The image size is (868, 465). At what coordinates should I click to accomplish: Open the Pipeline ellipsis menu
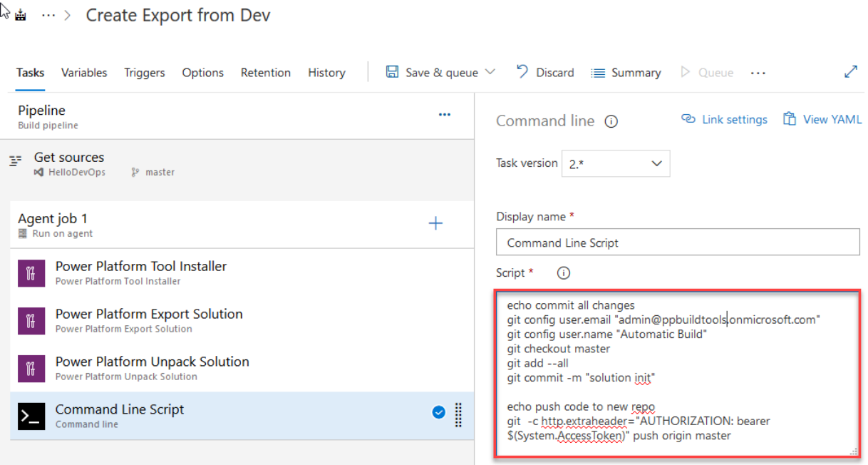445,115
